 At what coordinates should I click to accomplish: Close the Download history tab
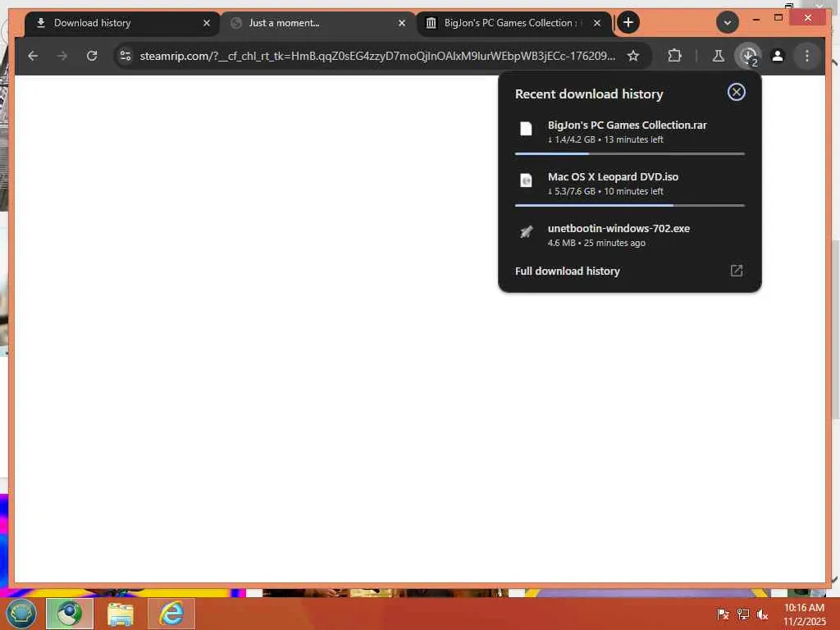pyautogui.click(x=206, y=23)
